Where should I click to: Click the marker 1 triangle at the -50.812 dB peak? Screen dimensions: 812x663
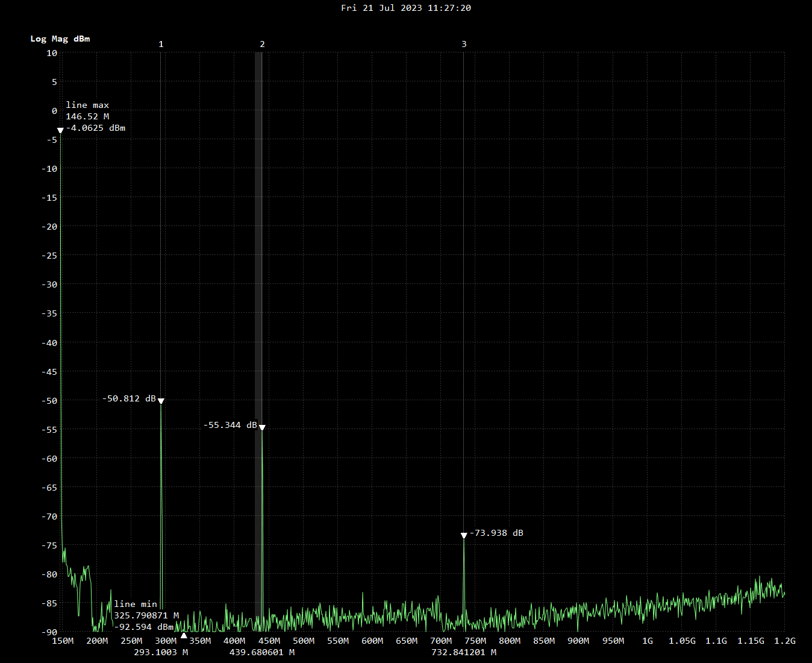[x=161, y=401]
